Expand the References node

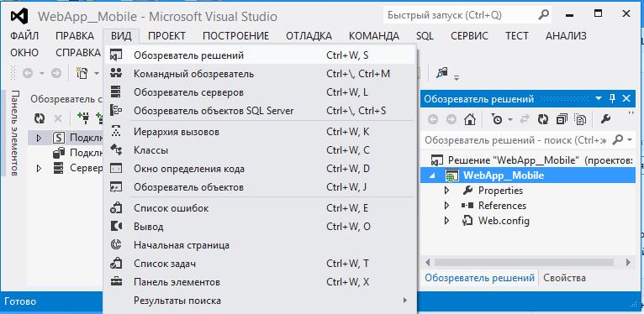(x=447, y=206)
